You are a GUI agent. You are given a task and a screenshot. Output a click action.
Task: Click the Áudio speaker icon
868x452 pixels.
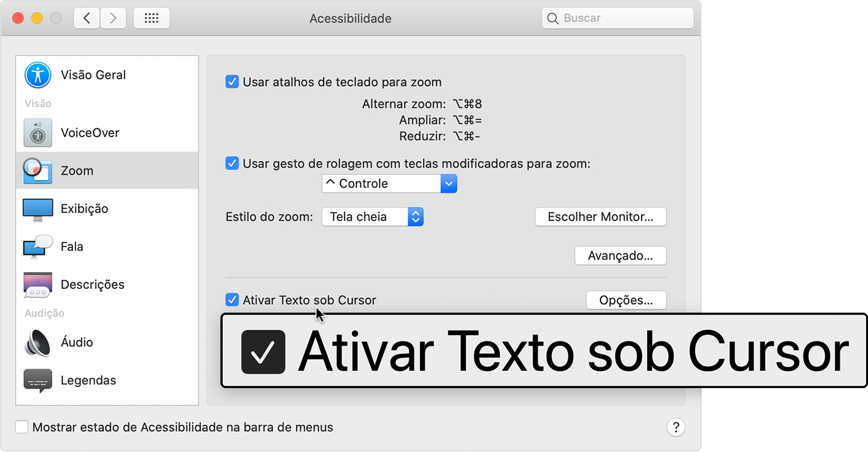tap(37, 342)
